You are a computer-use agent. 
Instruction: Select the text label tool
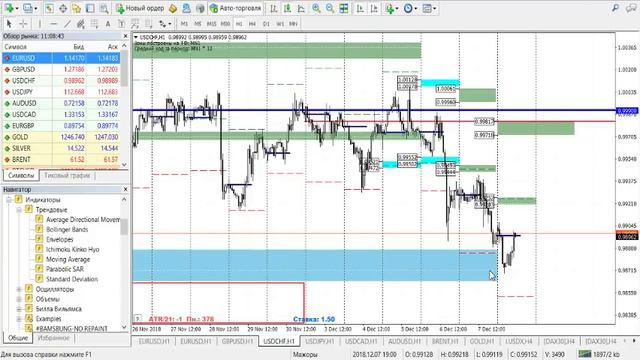121,24
